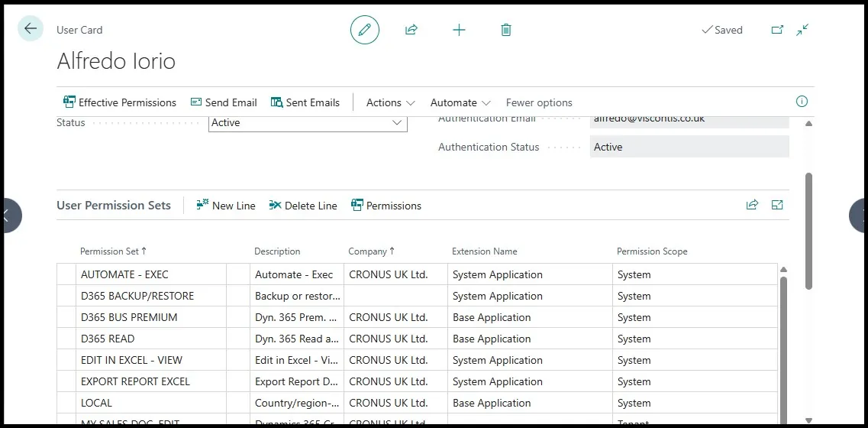
Task: Open the share icon in header
Action: (x=411, y=30)
